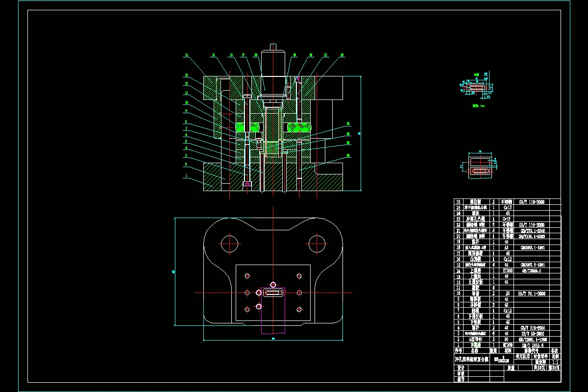The width and height of the screenshot is (588, 392).
Task: Click 'GB/T 55-2000' in parts row 3
Action: pos(533,334)
